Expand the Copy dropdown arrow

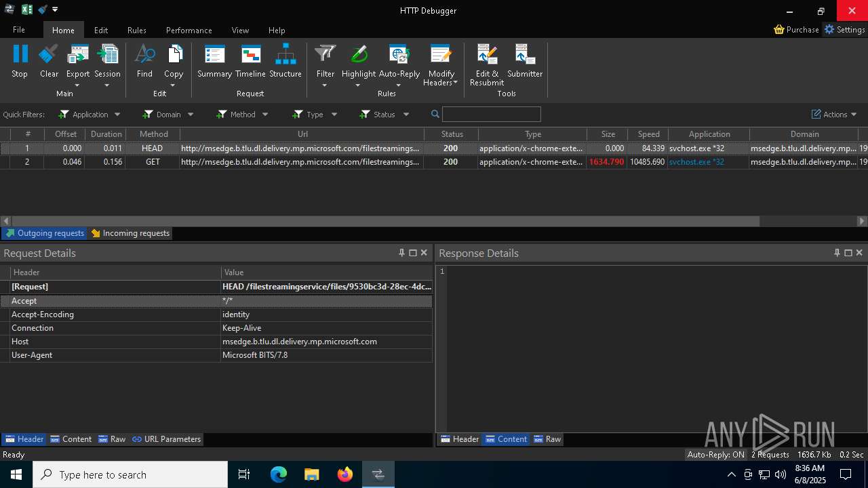coord(173,85)
